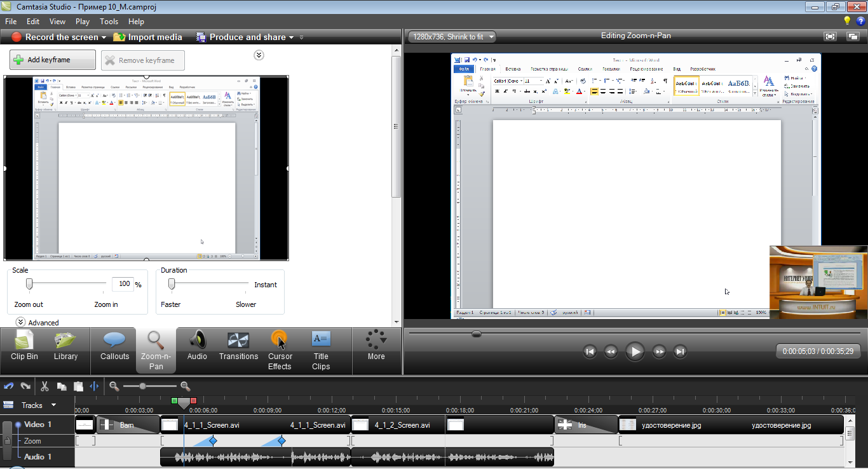Play the video preview
868x469 pixels.
(x=635, y=351)
